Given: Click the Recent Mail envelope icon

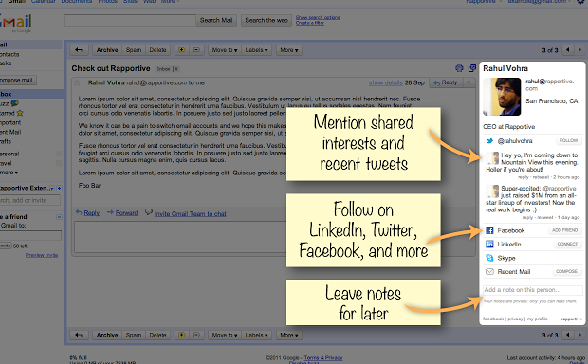Looking at the screenshot, I should click(x=489, y=272).
